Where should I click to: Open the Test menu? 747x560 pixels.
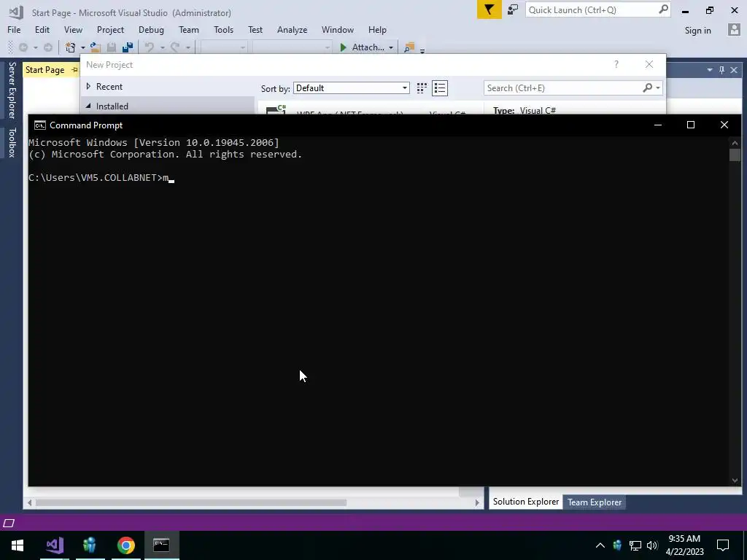(x=255, y=29)
